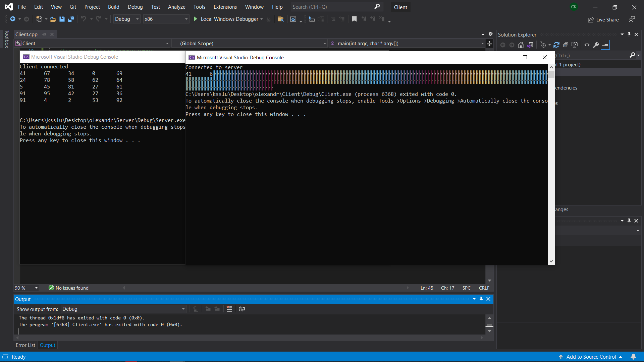The height and width of the screenshot is (362, 644).
Task: Click the notifications bell in status bar
Action: tap(633, 357)
